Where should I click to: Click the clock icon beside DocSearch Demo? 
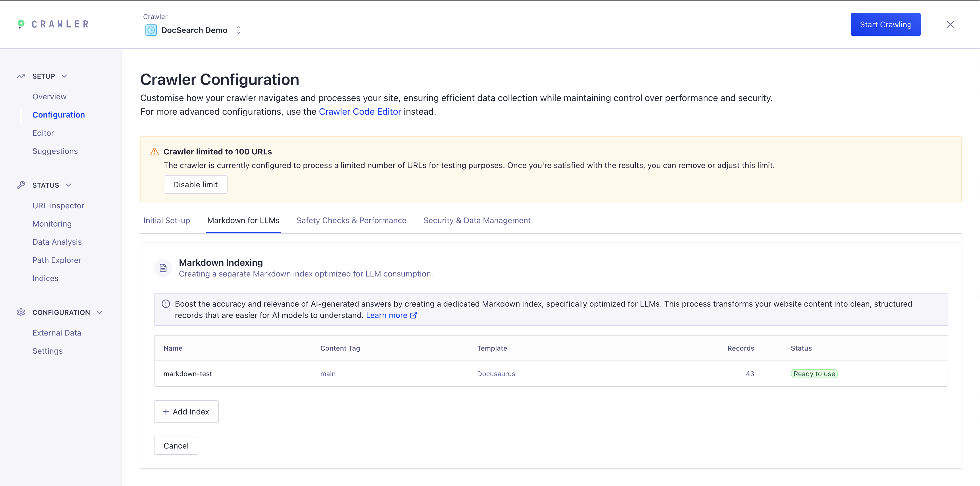coord(151,30)
